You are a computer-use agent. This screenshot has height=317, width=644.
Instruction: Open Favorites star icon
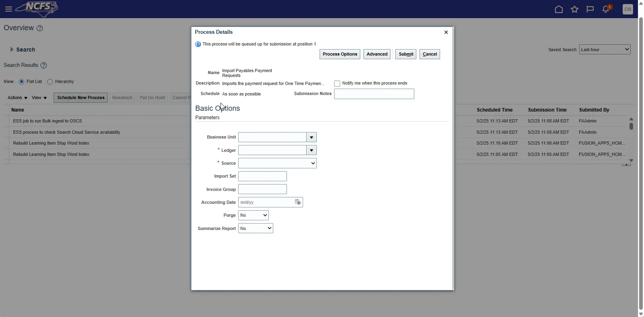tap(574, 9)
